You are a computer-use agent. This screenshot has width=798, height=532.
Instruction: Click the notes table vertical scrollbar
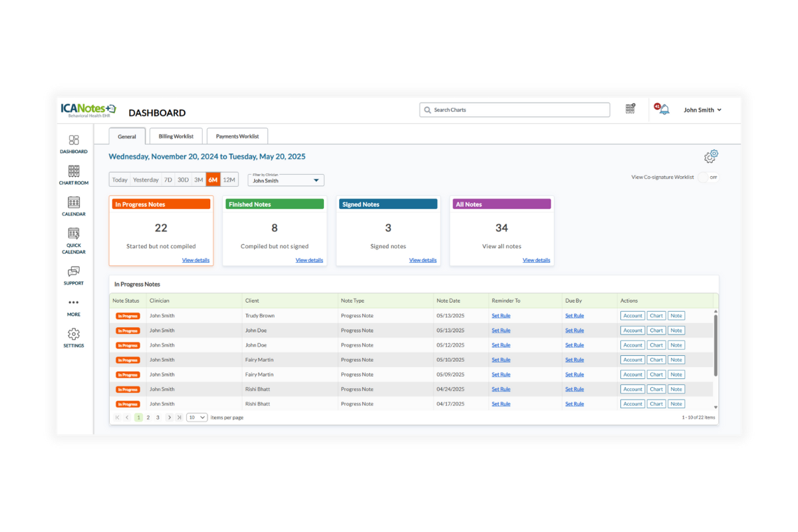(716, 346)
